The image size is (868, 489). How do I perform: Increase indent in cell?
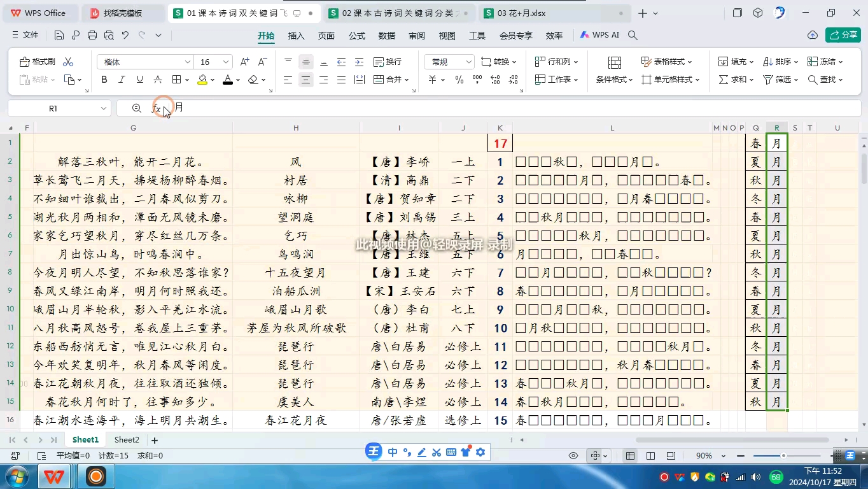click(360, 62)
